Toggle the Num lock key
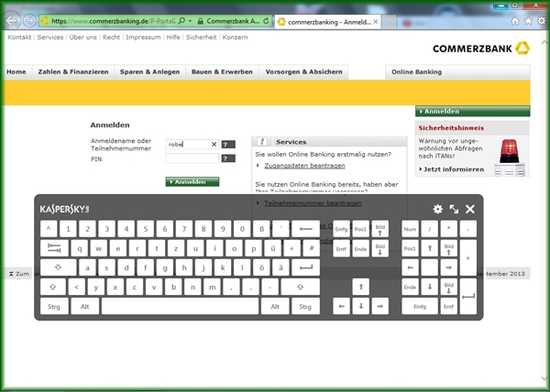This screenshot has height=392, width=550. tap(410, 229)
